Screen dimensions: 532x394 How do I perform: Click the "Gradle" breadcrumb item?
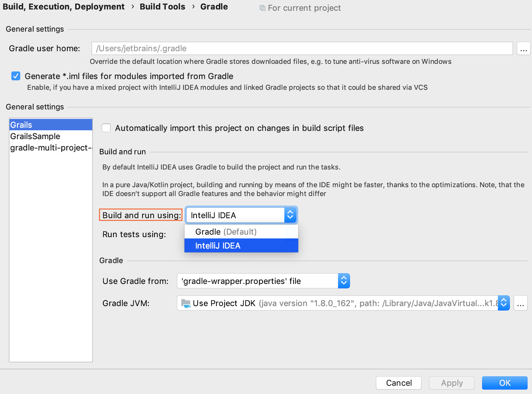tap(214, 6)
